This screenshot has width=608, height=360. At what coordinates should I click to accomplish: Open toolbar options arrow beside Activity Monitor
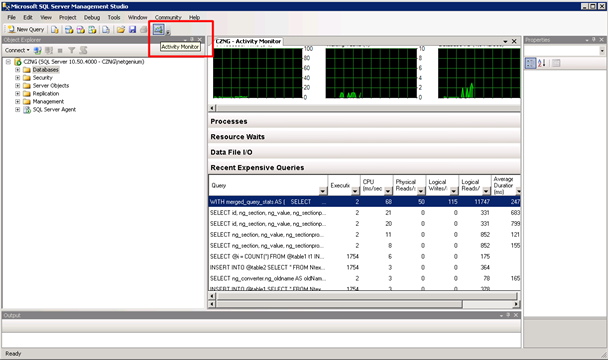pos(168,33)
